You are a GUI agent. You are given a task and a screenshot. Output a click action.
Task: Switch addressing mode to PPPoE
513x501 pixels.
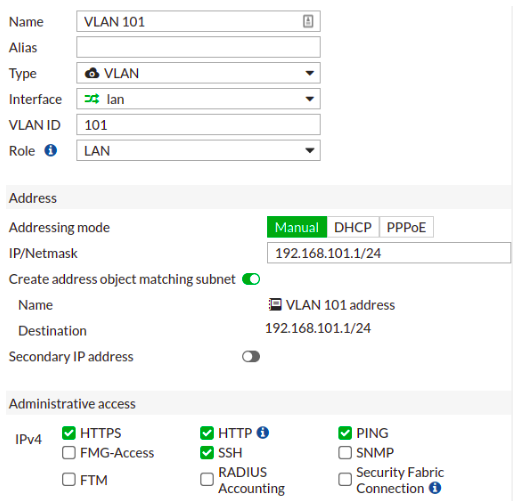(x=406, y=227)
